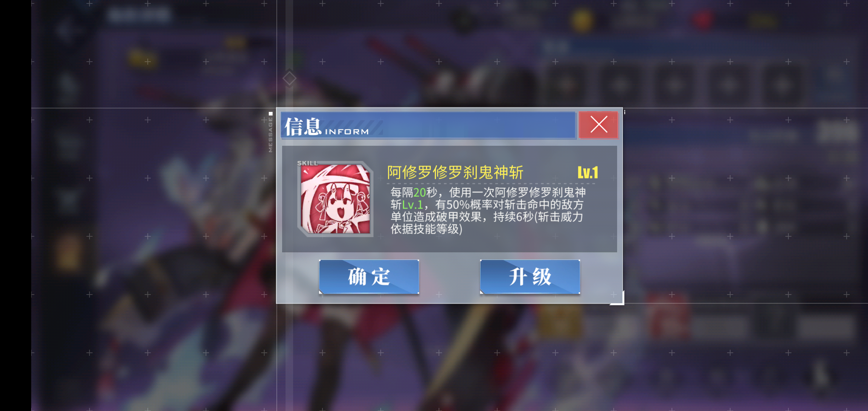The height and width of the screenshot is (411, 868).
Task: Upgrade the skill with the 升级 button
Action: 530,277
